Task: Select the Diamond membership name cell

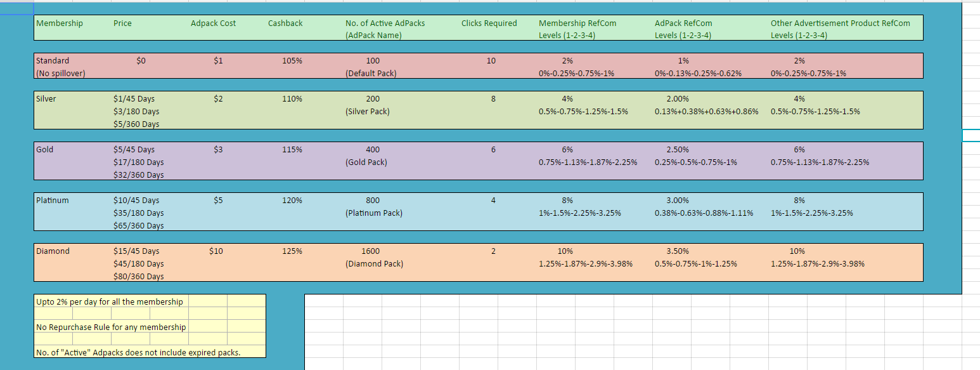Action: 53,251
